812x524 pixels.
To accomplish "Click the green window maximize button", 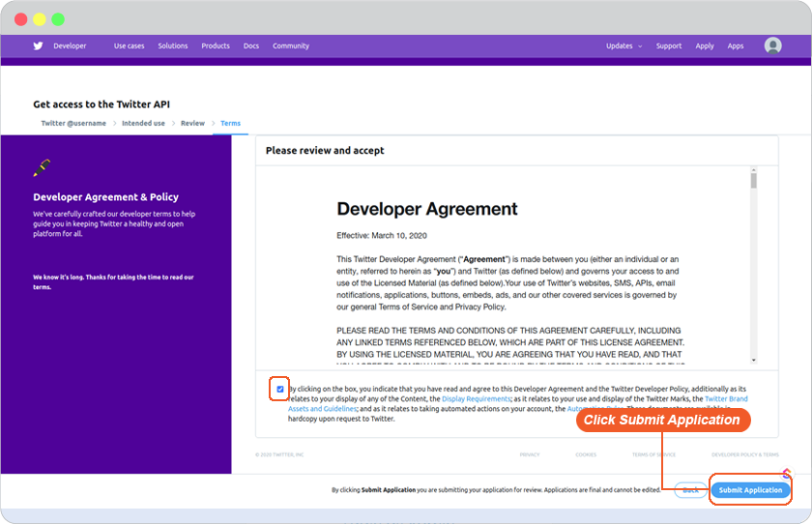I will click(x=58, y=19).
